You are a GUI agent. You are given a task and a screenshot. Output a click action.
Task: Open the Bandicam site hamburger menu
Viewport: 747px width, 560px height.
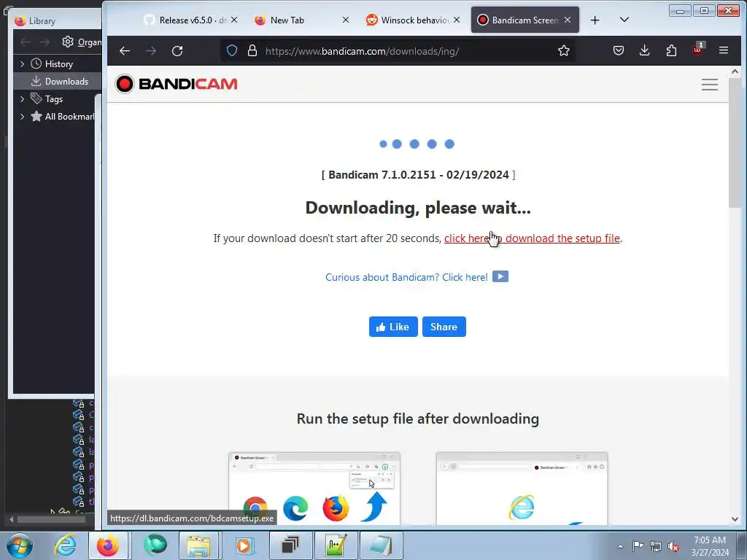tap(709, 85)
